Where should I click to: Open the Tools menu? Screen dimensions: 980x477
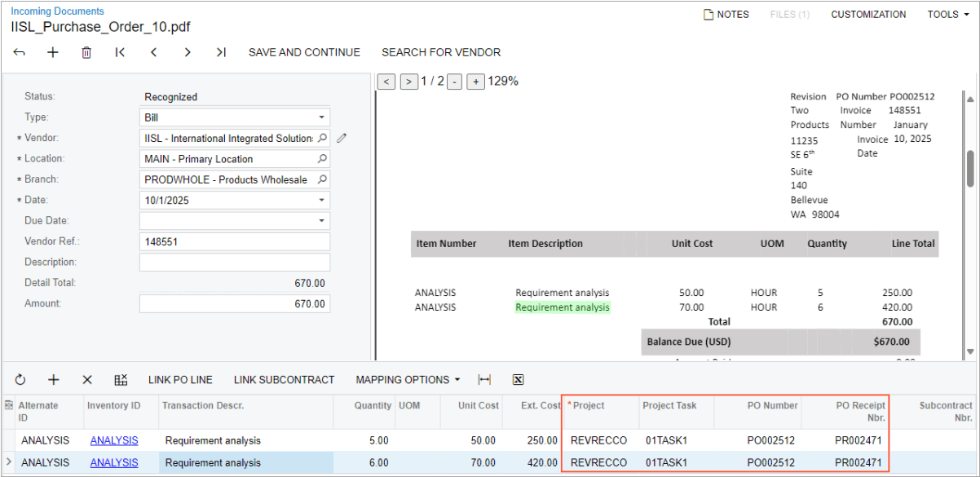click(x=947, y=15)
